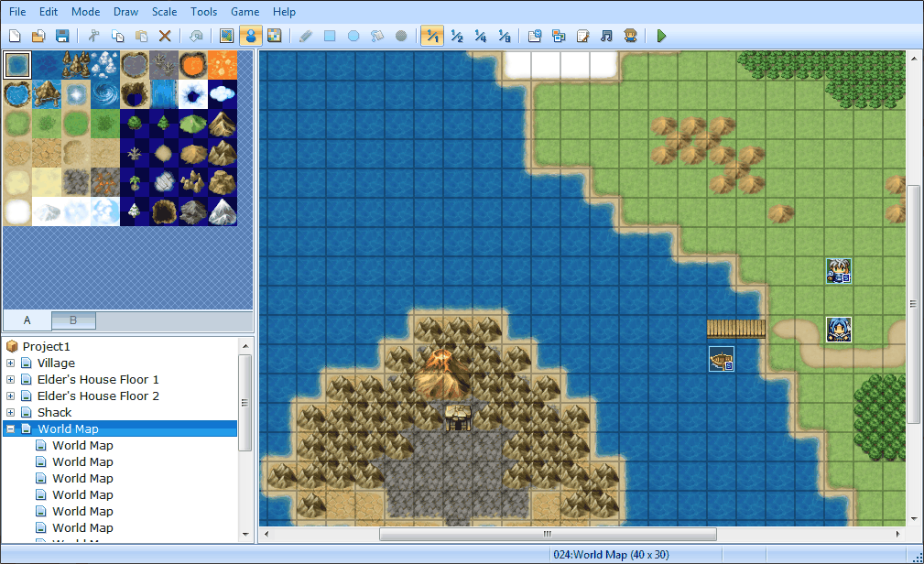This screenshot has width=924, height=564.
Task: Expand Elder's House Floor 1 node
Action: [x=11, y=380]
